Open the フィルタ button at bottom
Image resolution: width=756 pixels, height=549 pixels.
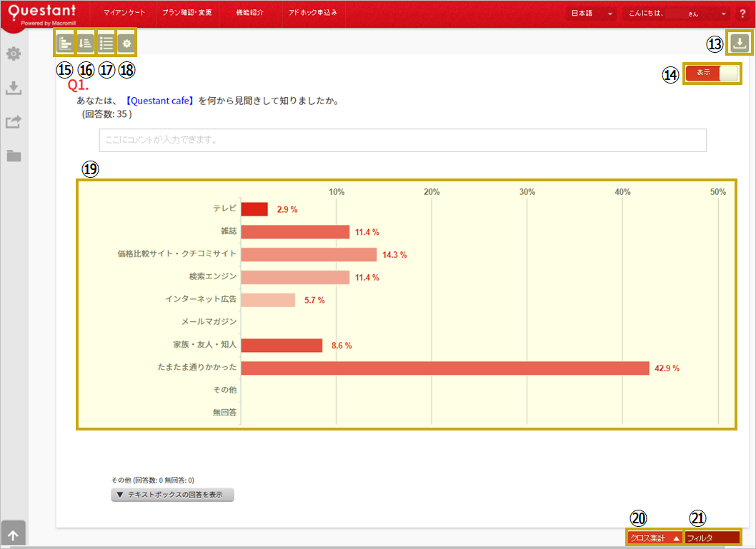[711, 538]
